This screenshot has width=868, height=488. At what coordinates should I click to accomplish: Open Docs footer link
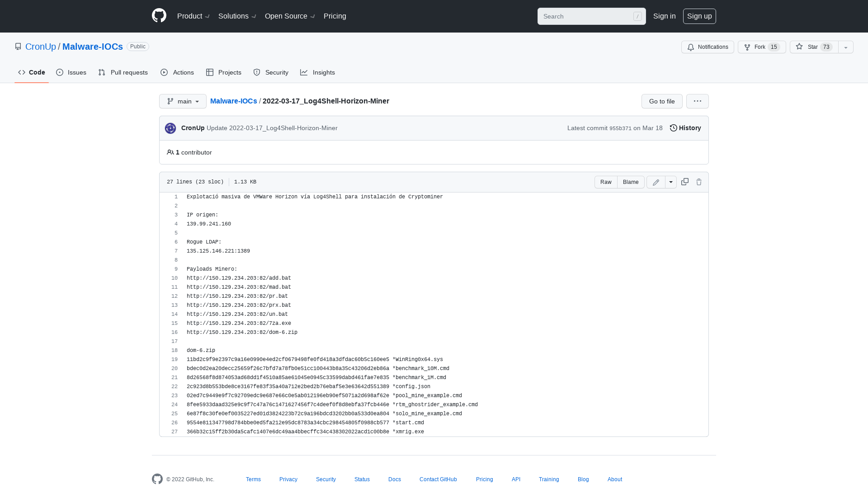[x=395, y=479]
